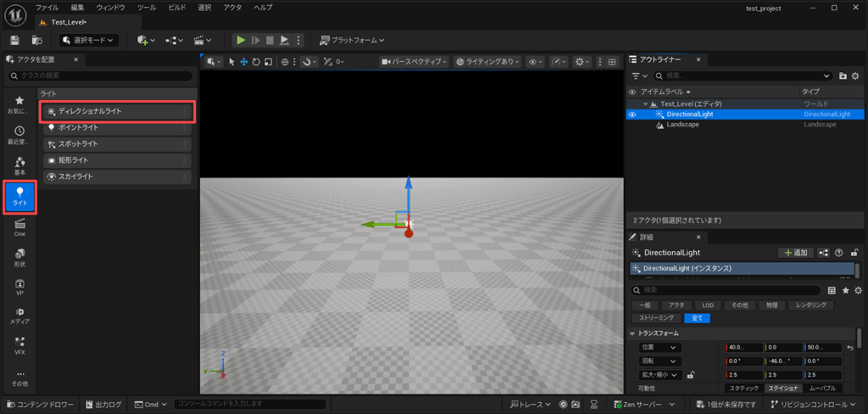Open the cinematics clapperboard dropdown
This screenshot has height=414, width=868.
[x=203, y=40]
